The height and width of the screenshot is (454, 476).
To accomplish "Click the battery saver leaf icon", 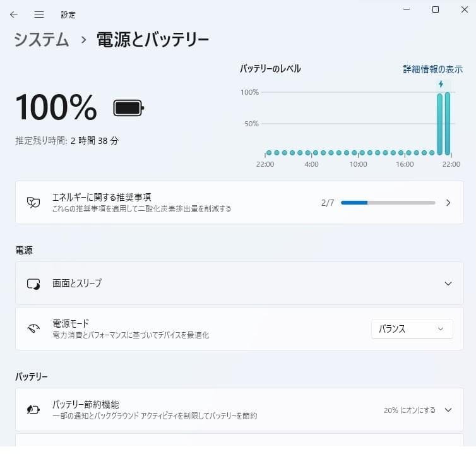I will click(33, 410).
